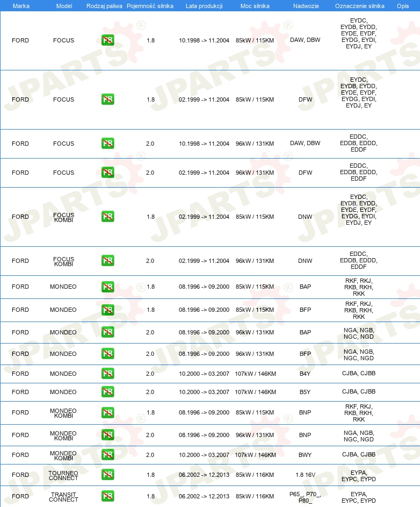Viewport: 420px width, 507px height.
Task: Select body code BWY cell
Action: pos(305,455)
